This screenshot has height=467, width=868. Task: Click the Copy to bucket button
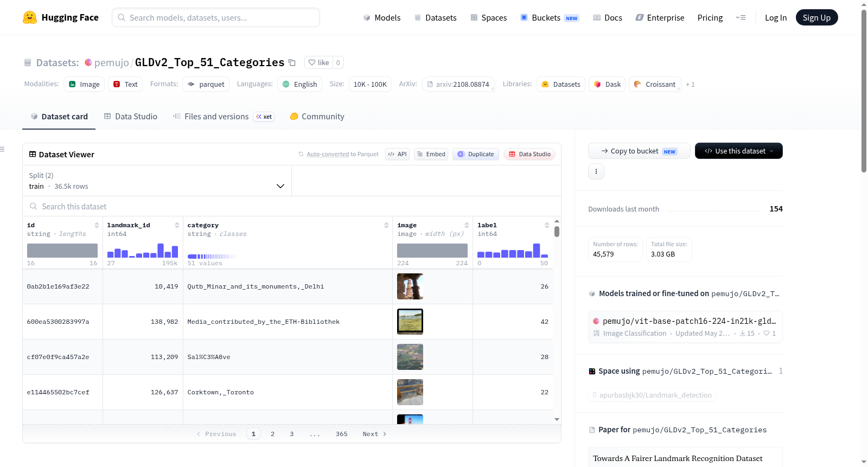[639, 151]
